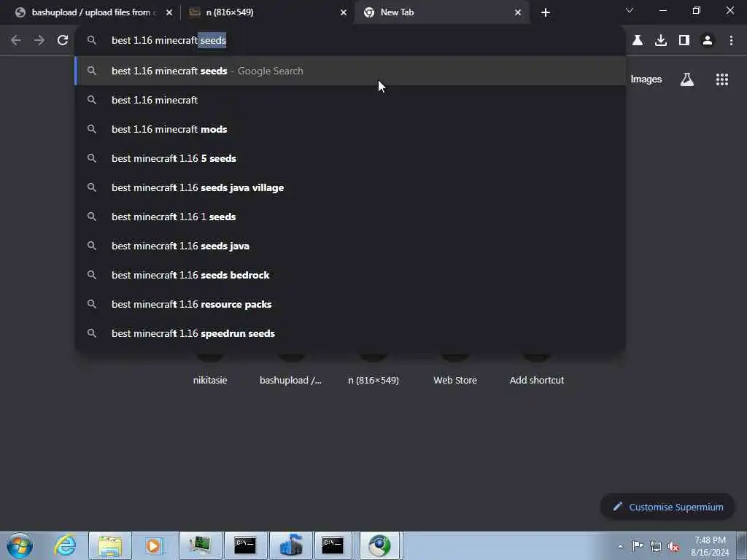Screen dimensions: 747x560
Task: Show hidden system tray icons
Action: tap(620, 546)
